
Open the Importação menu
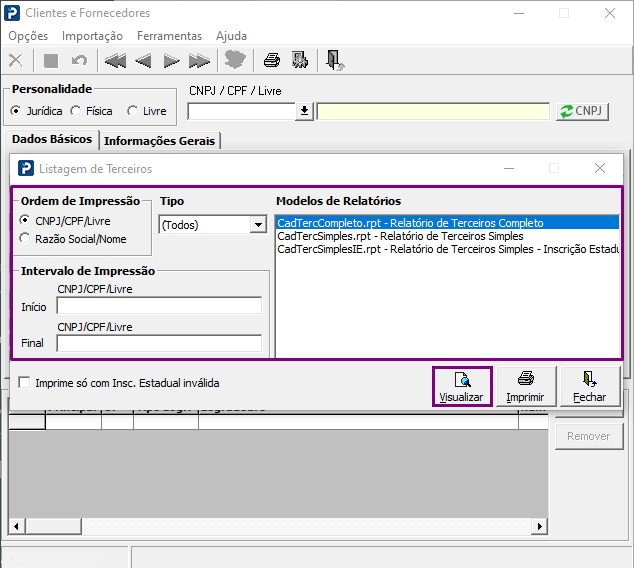point(92,36)
